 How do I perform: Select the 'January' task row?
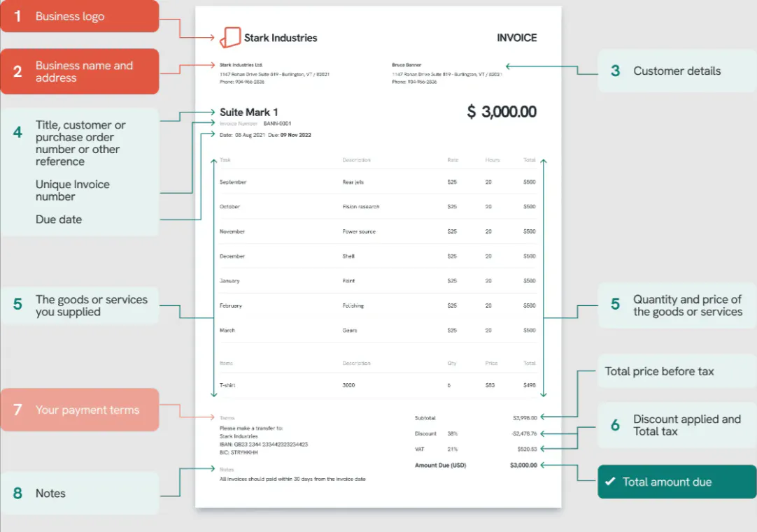coord(378,281)
